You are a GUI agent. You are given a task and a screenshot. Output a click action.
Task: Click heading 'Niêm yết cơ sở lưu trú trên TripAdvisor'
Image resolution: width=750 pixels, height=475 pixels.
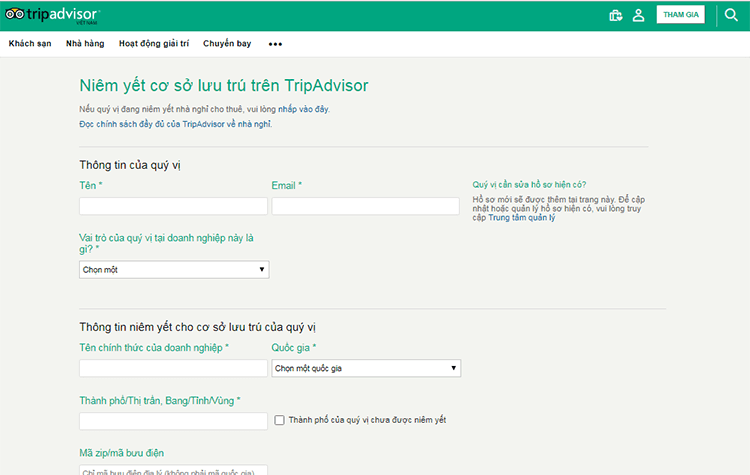[x=224, y=86]
